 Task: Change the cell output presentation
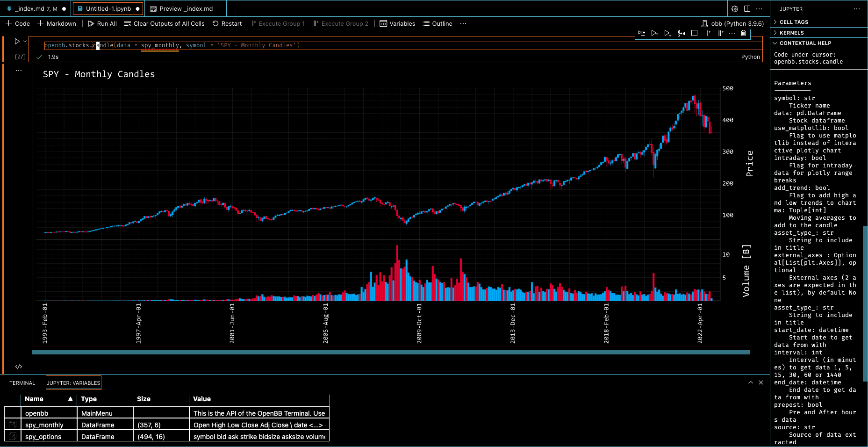click(19, 367)
